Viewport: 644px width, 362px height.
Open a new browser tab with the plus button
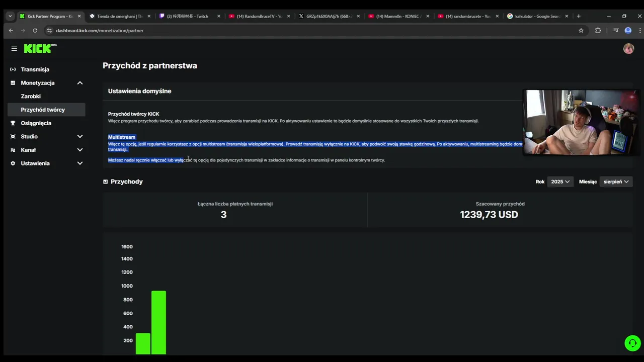point(579,16)
